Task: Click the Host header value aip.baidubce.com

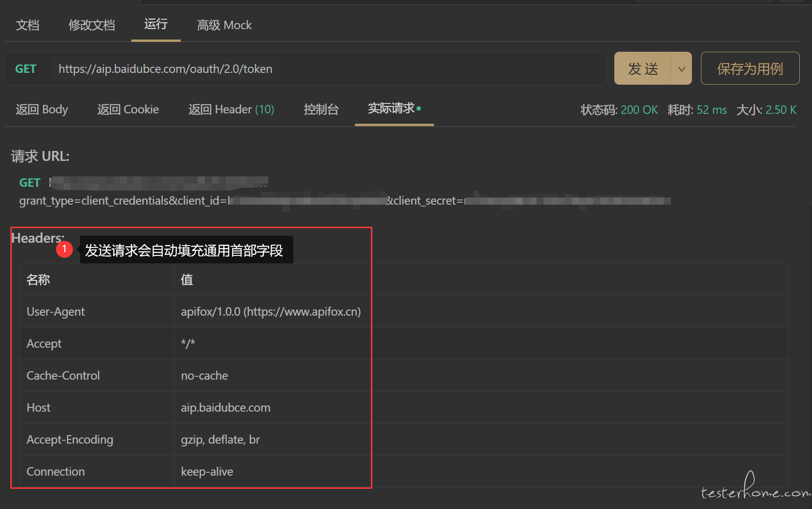Action: pos(225,407)
